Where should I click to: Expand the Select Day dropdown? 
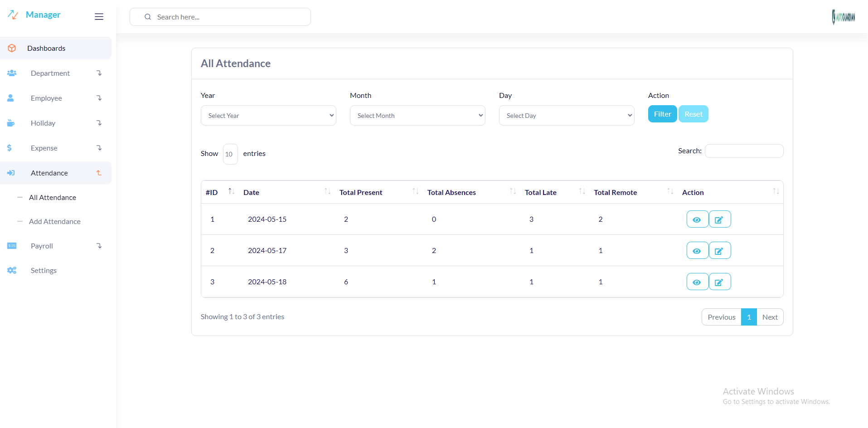coord(567,116)
